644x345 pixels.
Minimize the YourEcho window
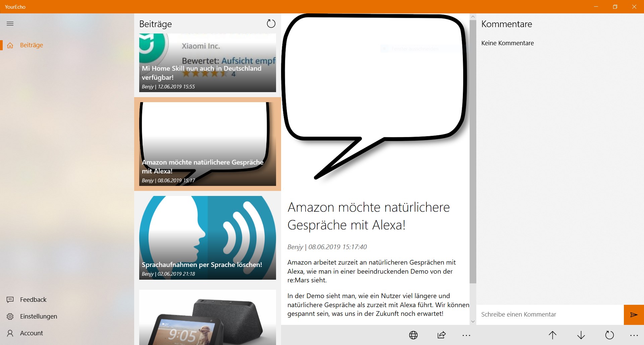tap(596, 7)
